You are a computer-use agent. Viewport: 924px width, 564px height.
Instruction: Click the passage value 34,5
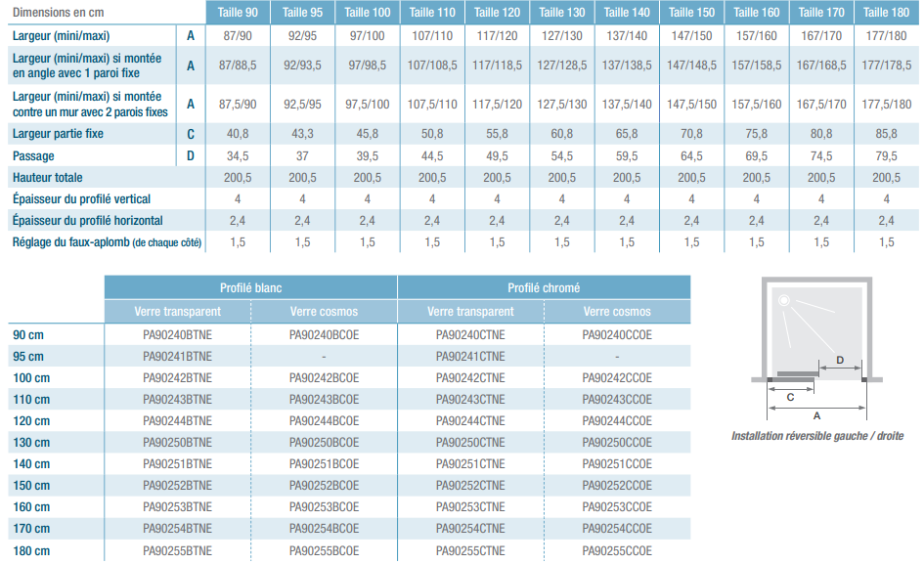click(x=238, y=156)
